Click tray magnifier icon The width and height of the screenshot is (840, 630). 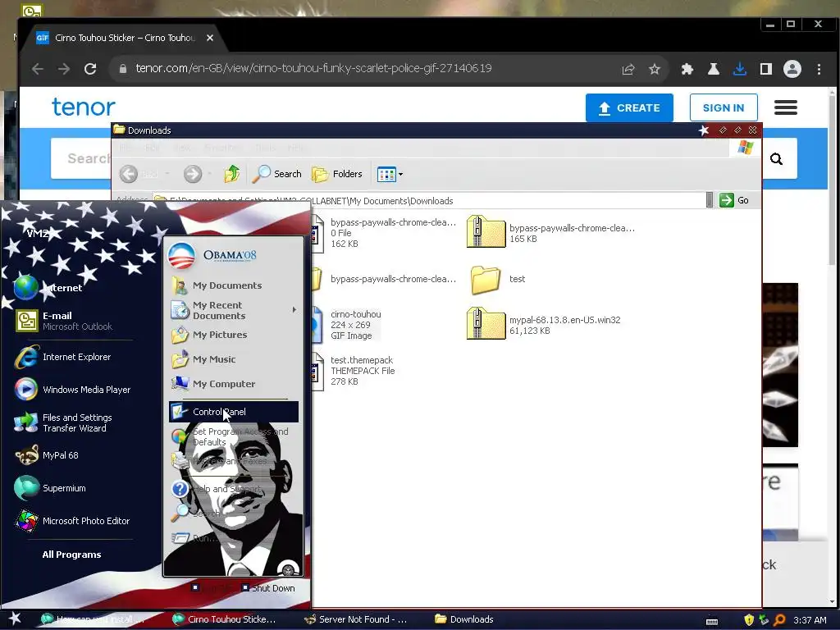coord(779,620)
